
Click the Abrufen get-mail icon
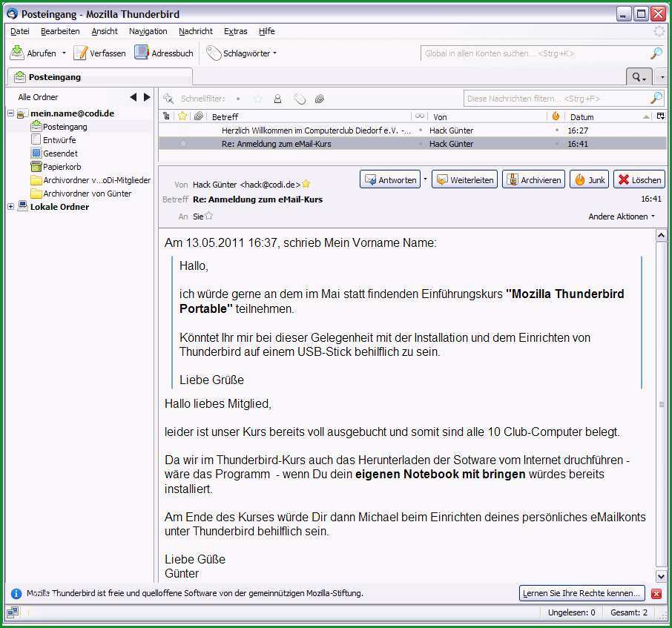point(17,53)
